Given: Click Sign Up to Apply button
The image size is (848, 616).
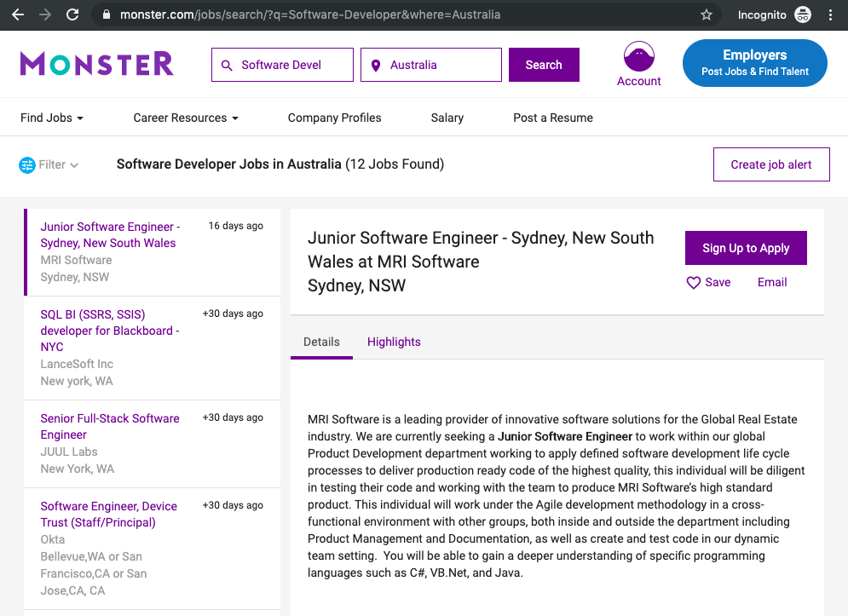Looking at the screenshot, I should pos(746,248).
